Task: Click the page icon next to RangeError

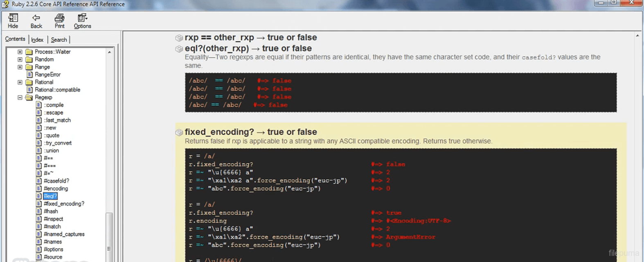Action: 29,75
